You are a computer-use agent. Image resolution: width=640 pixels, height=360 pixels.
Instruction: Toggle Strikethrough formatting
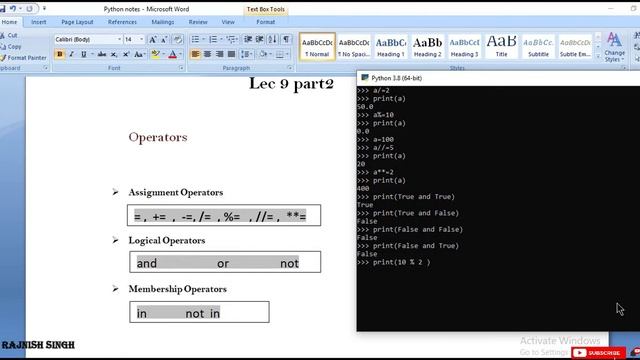click(102, 54)
